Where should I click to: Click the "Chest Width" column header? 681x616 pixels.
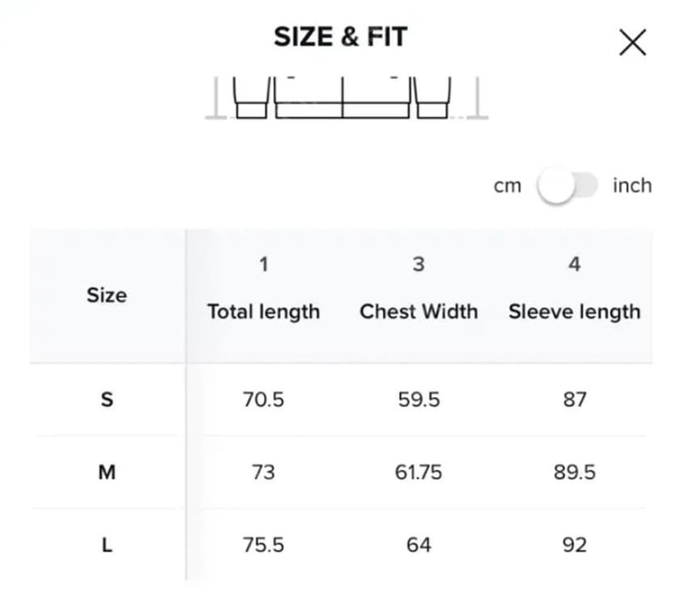tap(418, 311)
